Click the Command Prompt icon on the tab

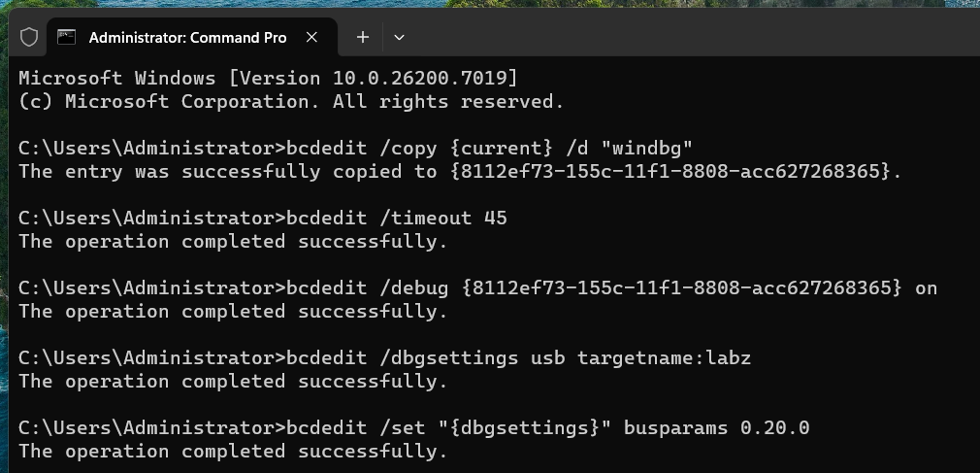66,37
